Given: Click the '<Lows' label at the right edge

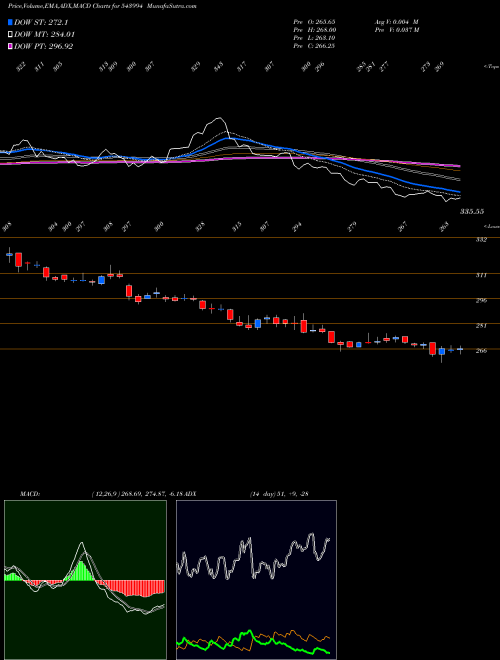Looking at the screenshot, I should click(x=492, y=226).
